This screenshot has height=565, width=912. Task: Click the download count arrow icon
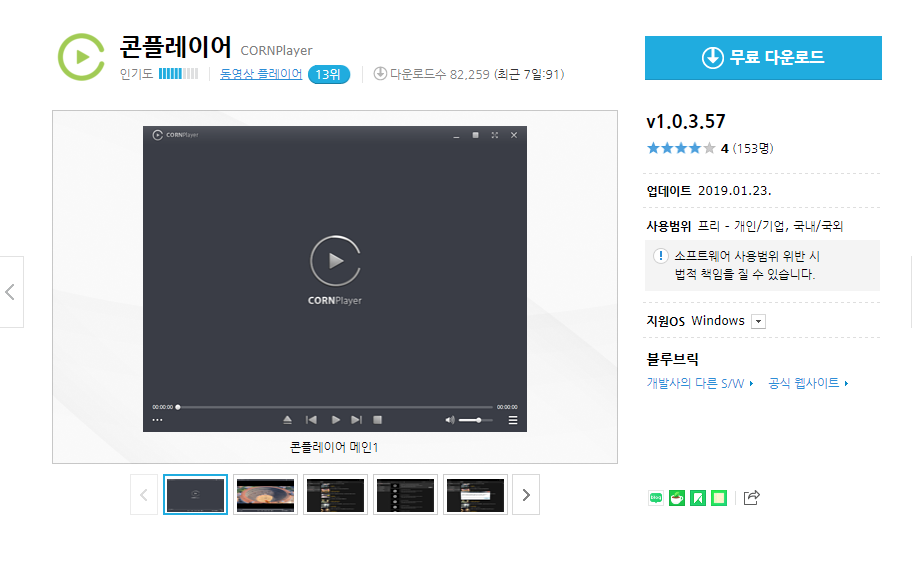coord(380,74)
